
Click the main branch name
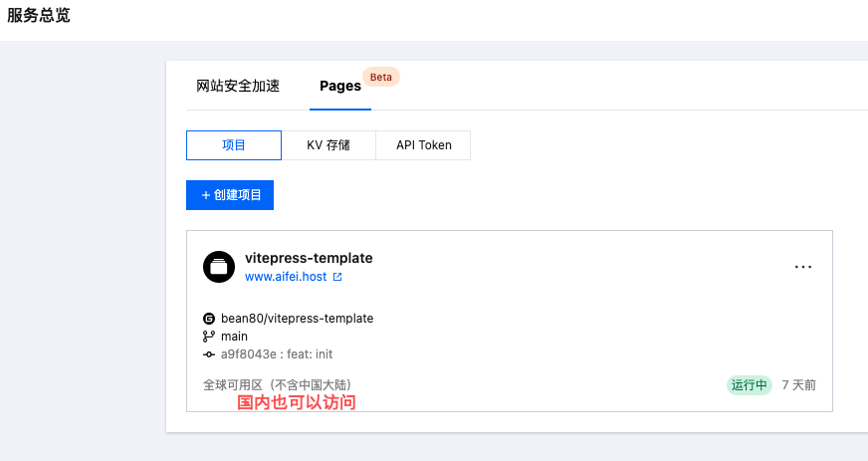pyautogui.click(x=235, y=337)
